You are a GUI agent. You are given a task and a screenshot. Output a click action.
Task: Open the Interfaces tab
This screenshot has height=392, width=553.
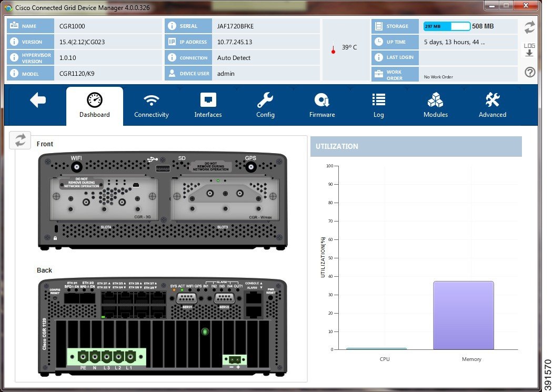pyautogui.click(x=208, y=106)
